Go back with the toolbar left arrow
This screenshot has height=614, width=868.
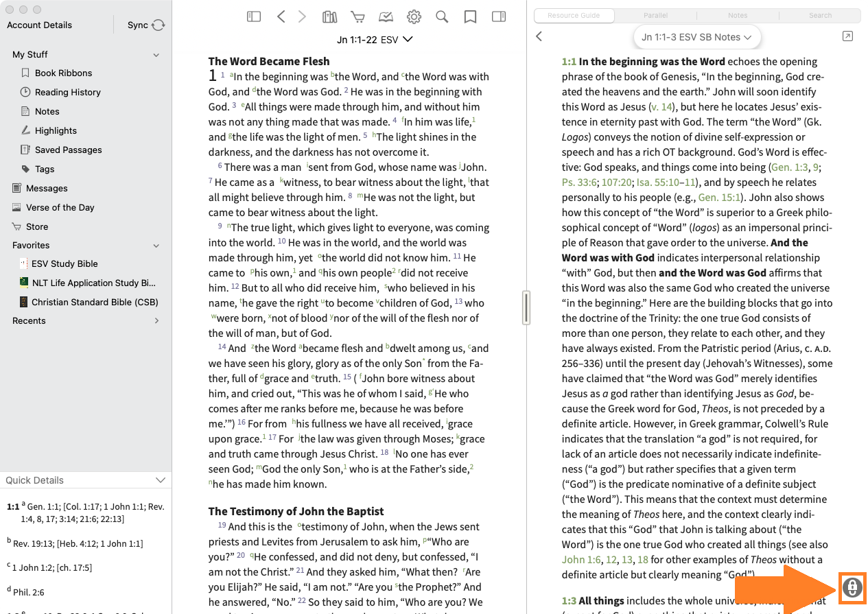pyautogui.click(x=281, y=17)
